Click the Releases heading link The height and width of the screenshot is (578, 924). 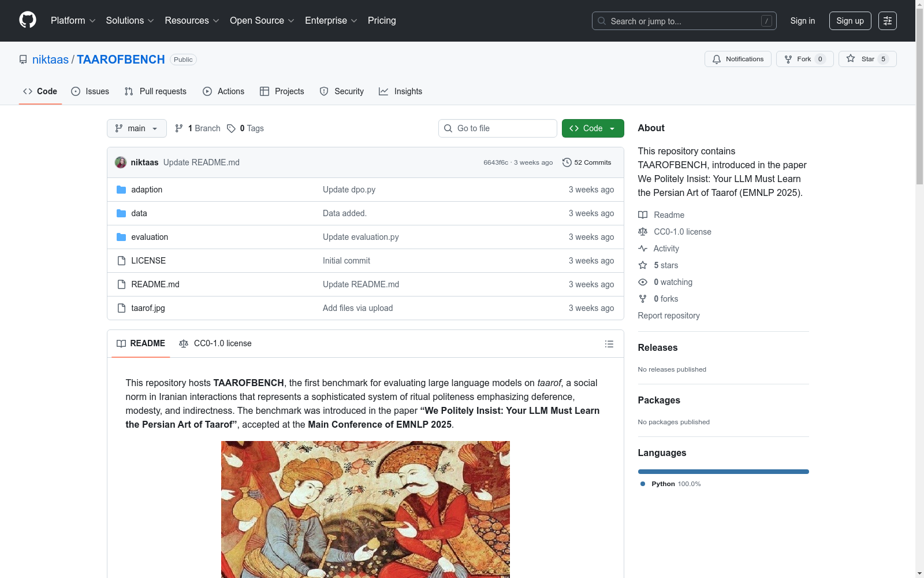click(658, 347)
